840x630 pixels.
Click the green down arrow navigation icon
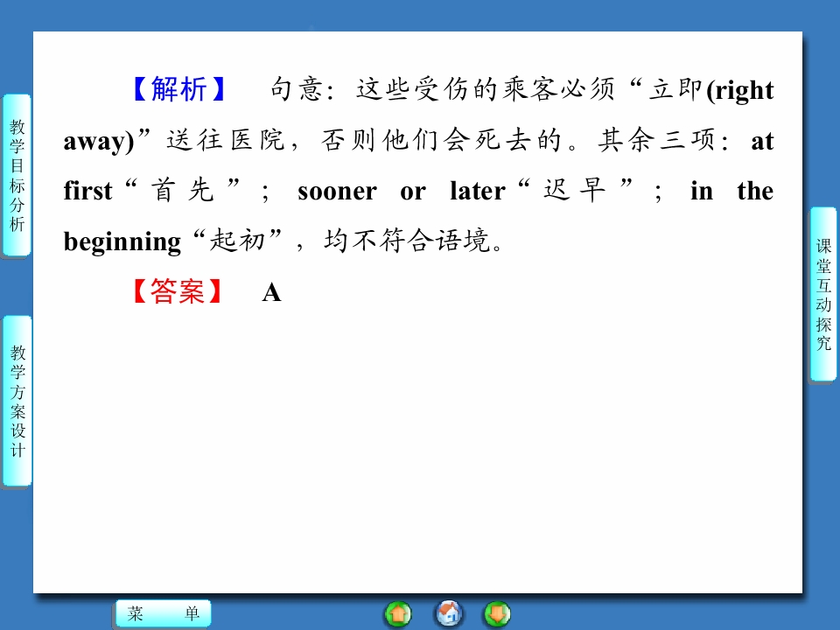(x=497, y=614)
